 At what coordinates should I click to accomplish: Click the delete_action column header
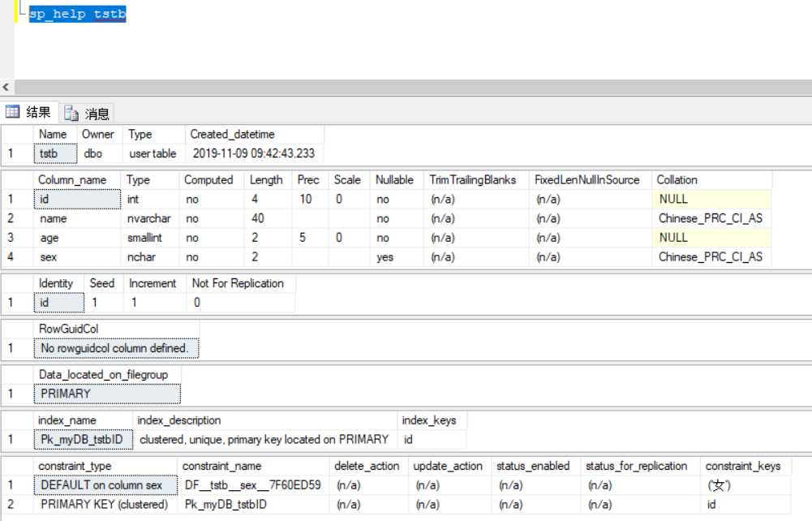click(x=369, y=466)
